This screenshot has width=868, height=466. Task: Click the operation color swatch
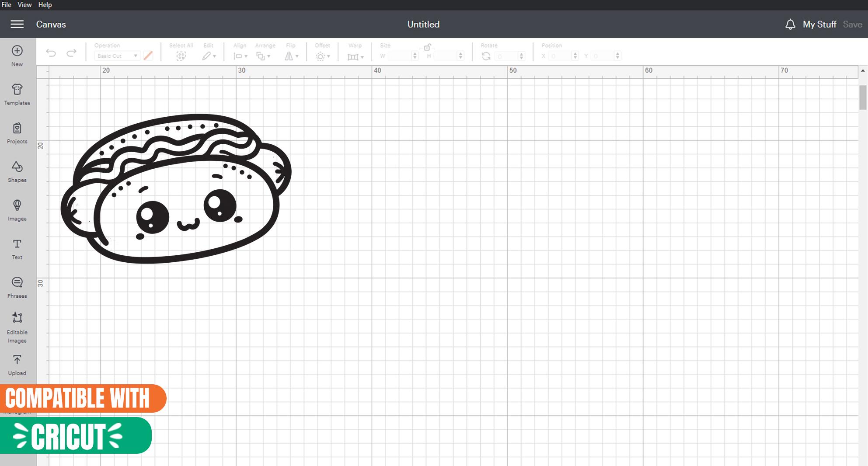tap(148, 56)
